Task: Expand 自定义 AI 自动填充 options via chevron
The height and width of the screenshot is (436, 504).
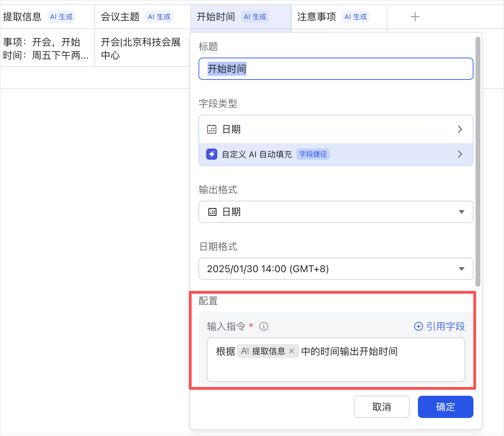Action: 460,154
